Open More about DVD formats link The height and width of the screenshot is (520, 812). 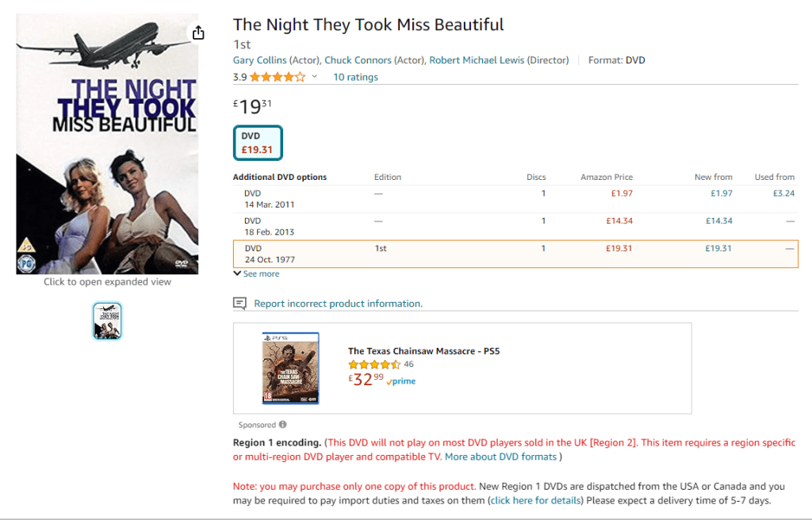501,457
